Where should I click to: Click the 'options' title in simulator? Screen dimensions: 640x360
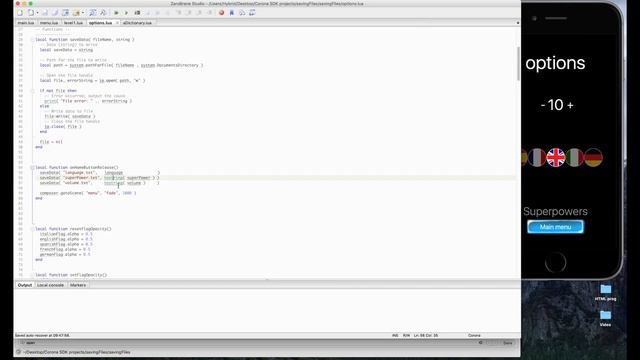(x=555, y=63)
